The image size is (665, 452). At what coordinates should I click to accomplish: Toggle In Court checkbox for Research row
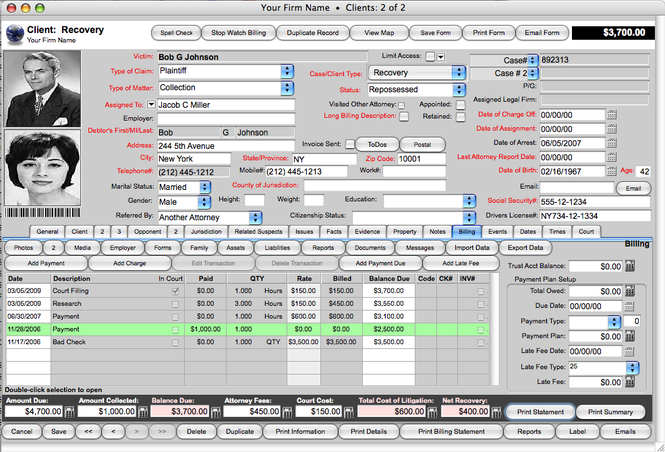(x=175, y=304)
